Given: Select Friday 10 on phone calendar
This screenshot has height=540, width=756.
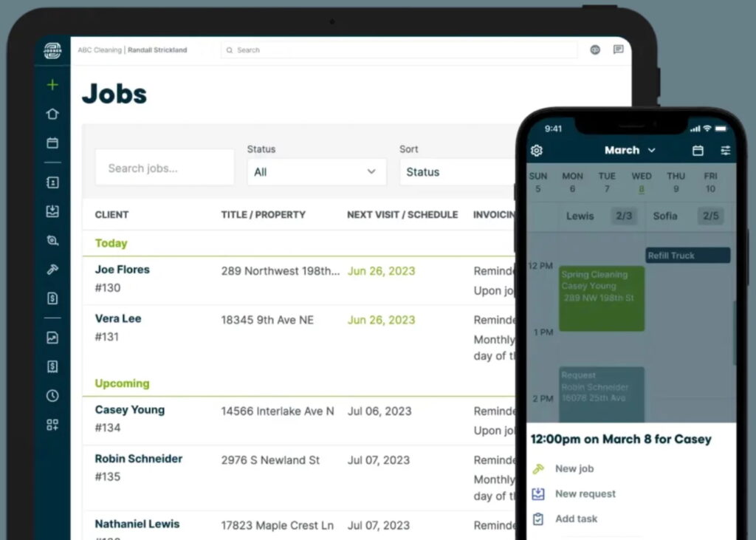Looking at the screenshot, I should (x=711, y=182).
